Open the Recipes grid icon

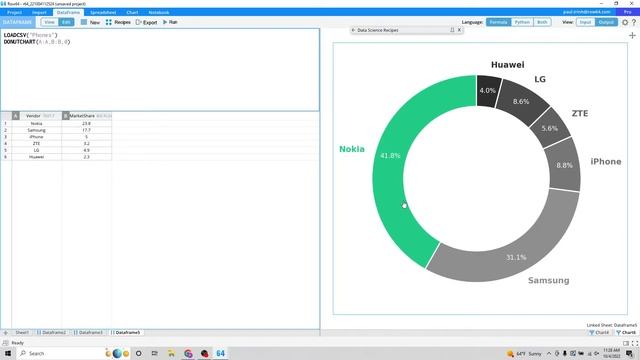(109, 22)
